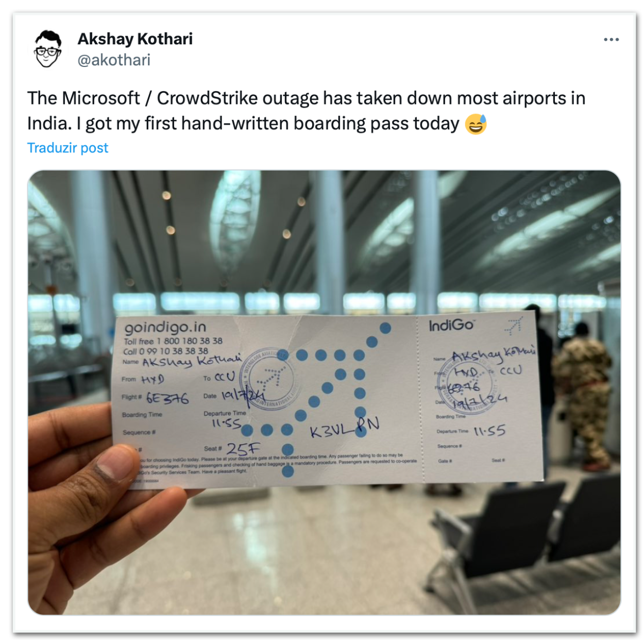Click the IndiGo logo on the ticket stub
The height and width of the screenshot is (644, 644).
[x=451, y=325]
